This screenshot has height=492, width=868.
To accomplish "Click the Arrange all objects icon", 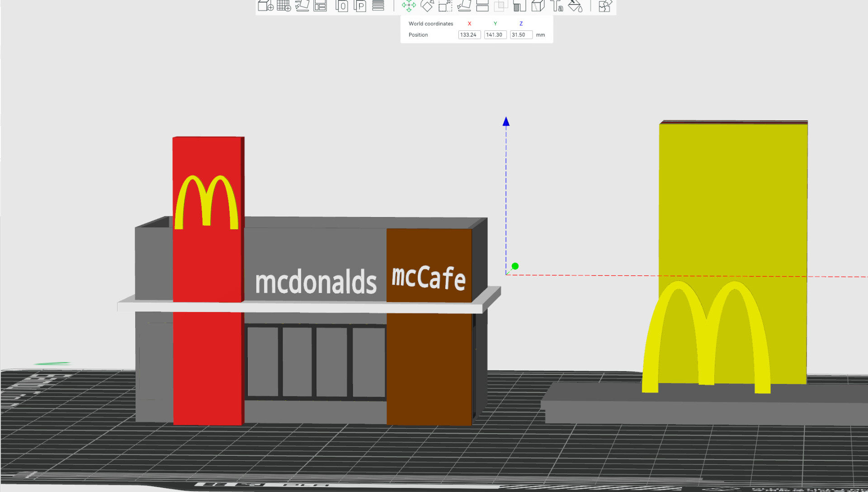I will point(320,5).
